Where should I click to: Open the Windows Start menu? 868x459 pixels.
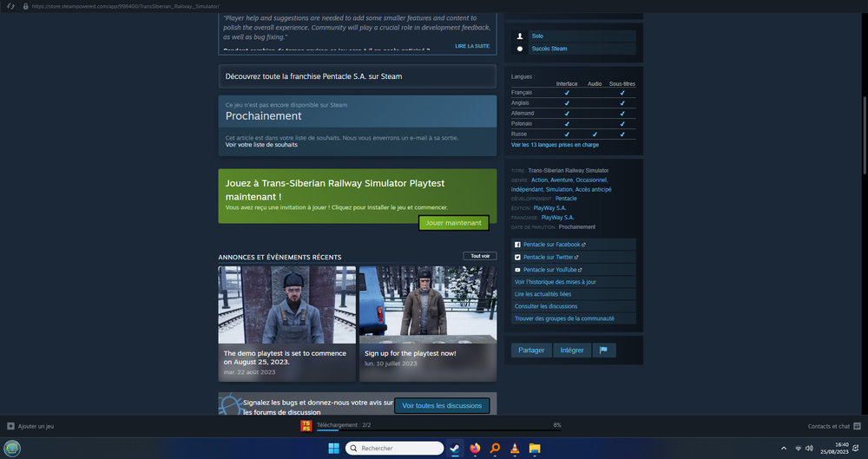(334, 448)
